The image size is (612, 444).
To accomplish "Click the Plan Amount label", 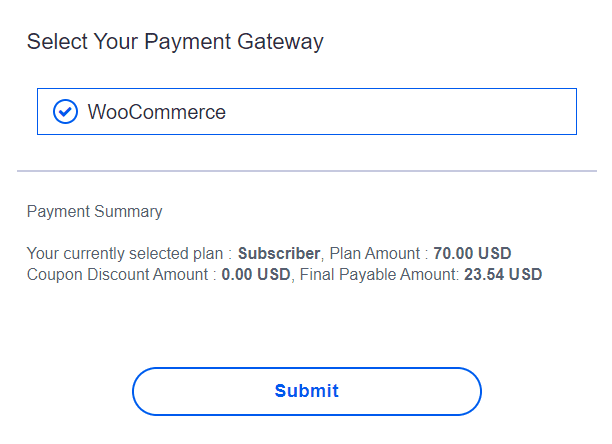I will coord(375,254).
